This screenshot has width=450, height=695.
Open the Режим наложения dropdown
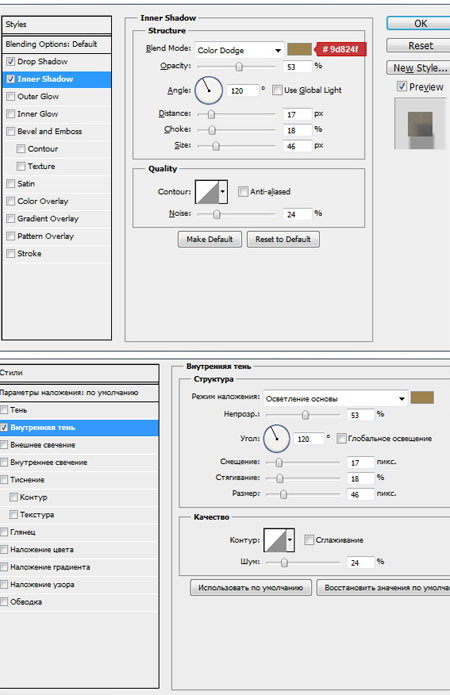pyautogui.click(x=335, y=399)
